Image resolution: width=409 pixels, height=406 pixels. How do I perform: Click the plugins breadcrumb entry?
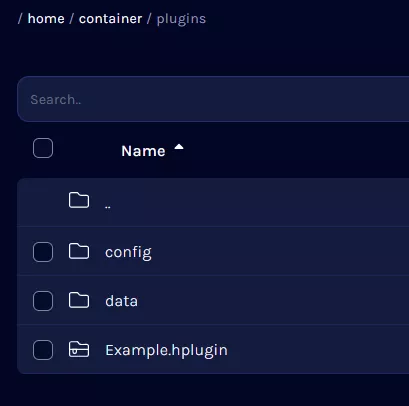181,19
